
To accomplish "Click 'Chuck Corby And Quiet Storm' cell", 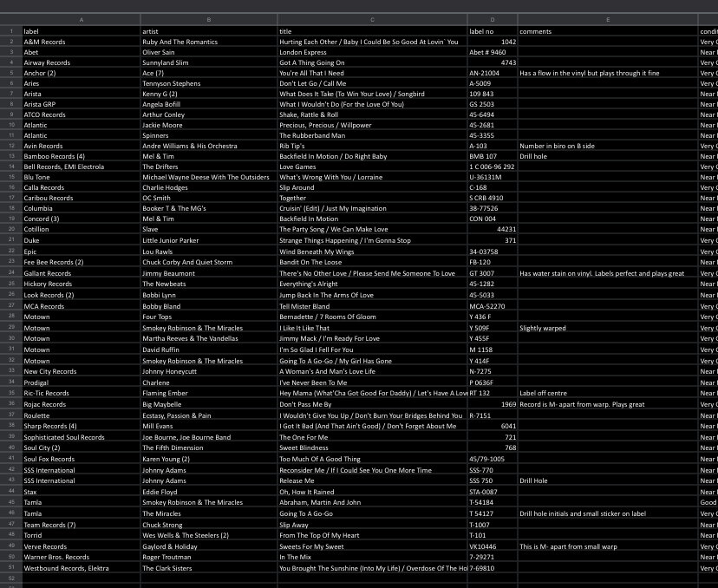I will tap(209, 262).
